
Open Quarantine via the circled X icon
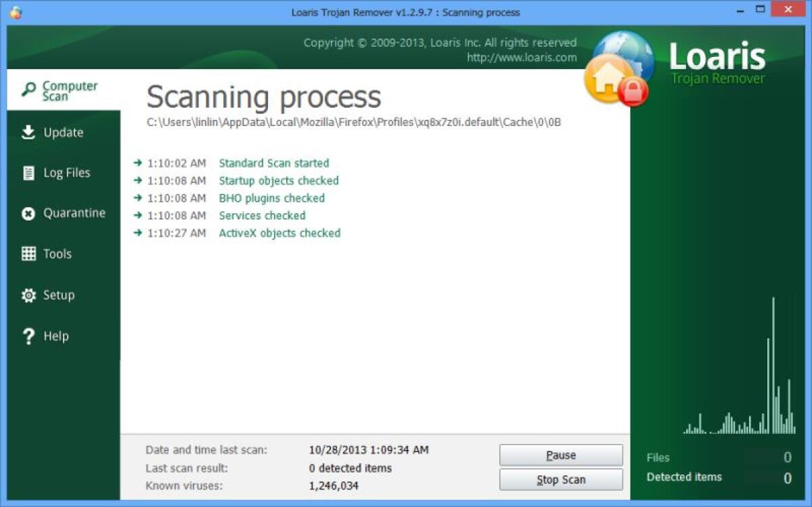point(28,213)
